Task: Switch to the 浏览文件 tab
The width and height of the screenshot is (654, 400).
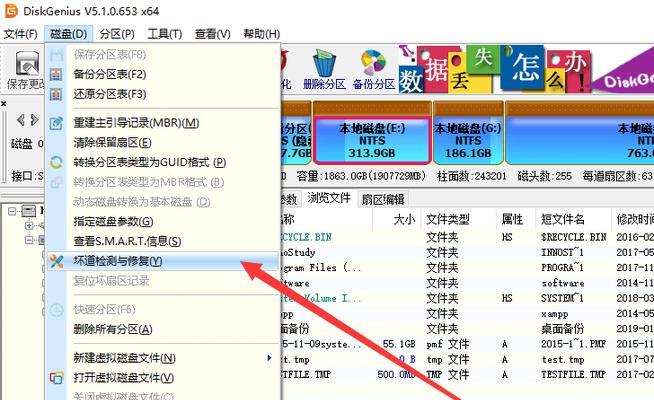Action: 329,199
